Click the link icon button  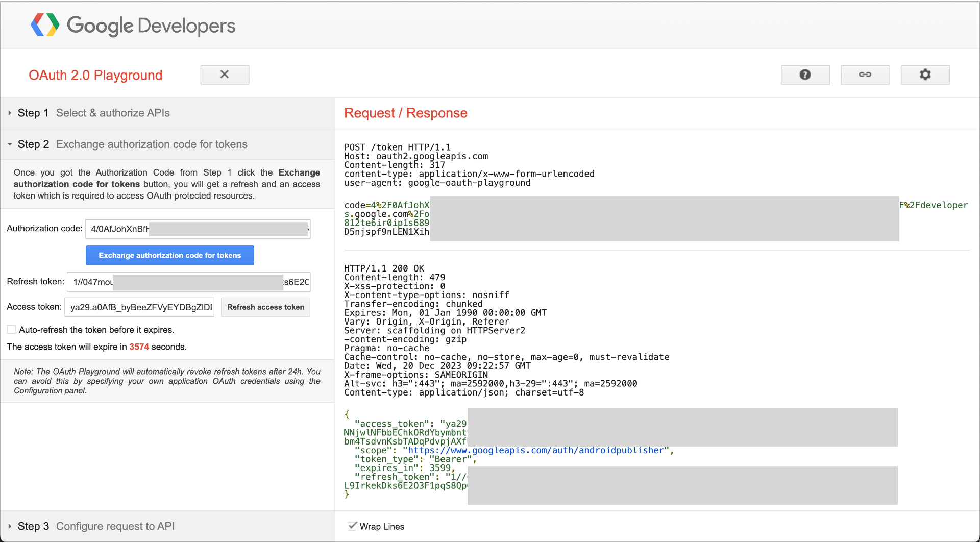tap(865, 75)
